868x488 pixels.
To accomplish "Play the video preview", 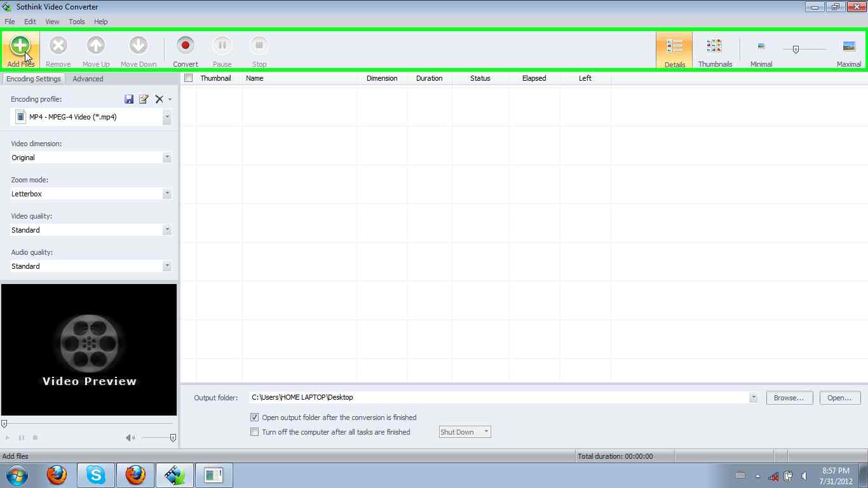I will tap(7, 438).
